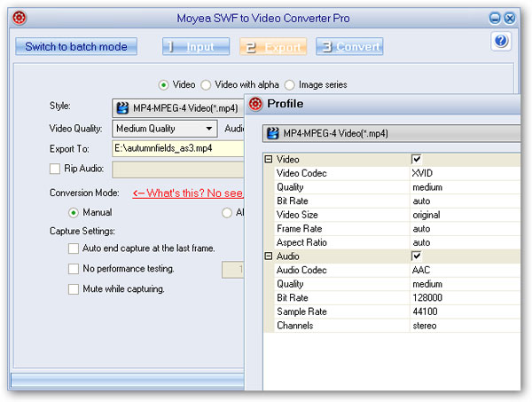Click the Moyea app logo in title bar

coord(20,18)
